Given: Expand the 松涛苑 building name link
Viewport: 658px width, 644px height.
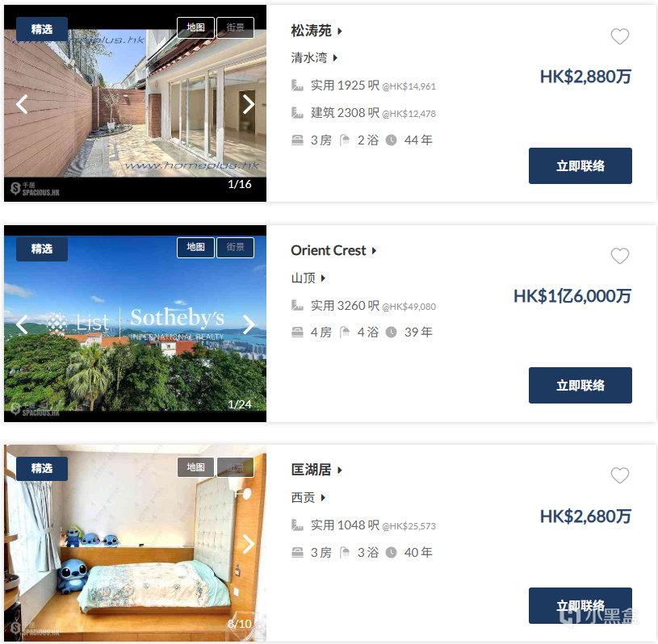Looking at the screenshot, I should (x=316, y=31).
